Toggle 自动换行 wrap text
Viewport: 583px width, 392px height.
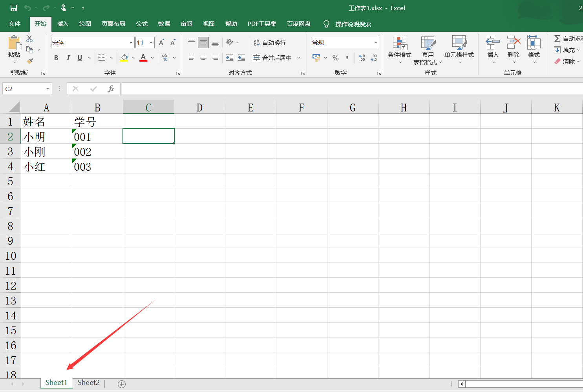pyautogui.click(x=270, y=42)
